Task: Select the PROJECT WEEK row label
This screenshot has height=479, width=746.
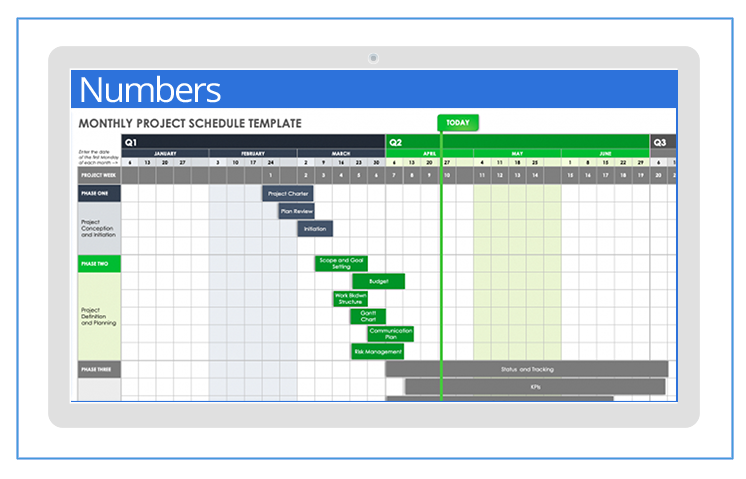Action: click(x=99, y=175)
